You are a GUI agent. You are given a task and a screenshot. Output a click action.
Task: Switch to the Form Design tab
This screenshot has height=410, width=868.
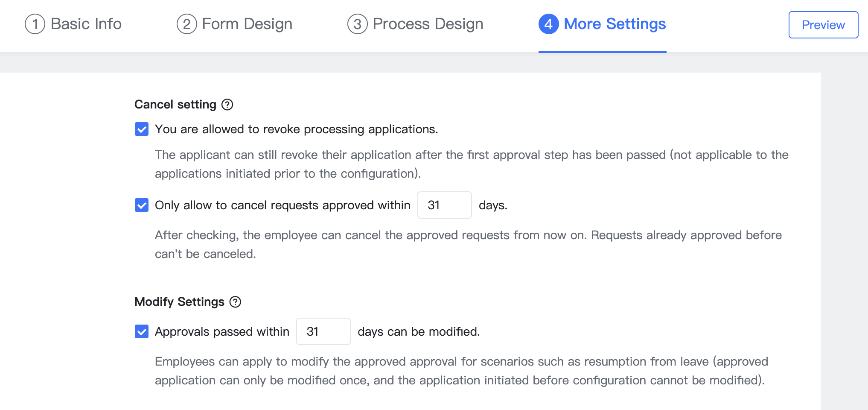click(x=247, y=24)
